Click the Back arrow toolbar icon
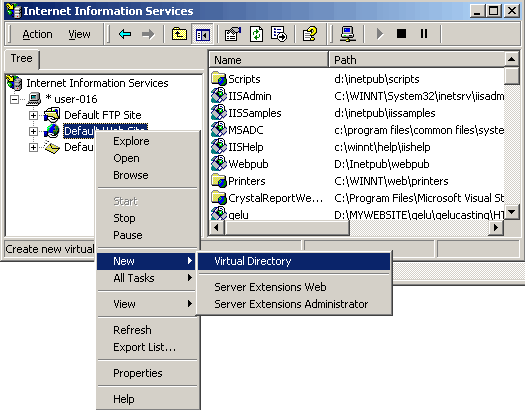Screen dimensions: 525x410 coord(125,34)
